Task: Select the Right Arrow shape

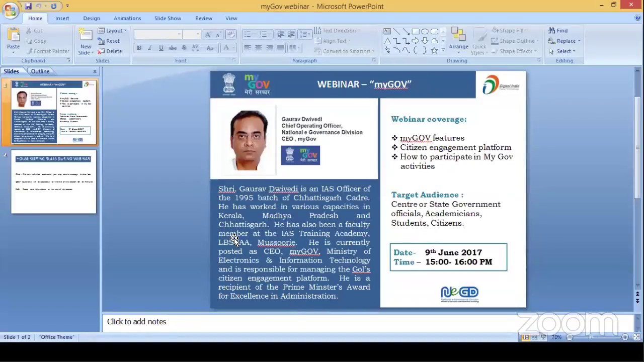Action: (416, 41)
